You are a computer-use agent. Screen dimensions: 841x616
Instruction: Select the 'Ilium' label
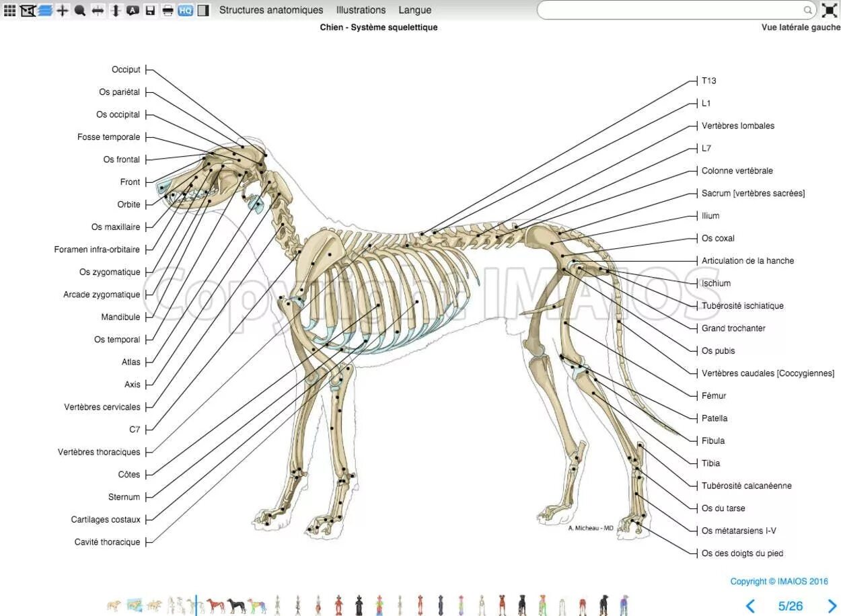[x=710, y=216]
